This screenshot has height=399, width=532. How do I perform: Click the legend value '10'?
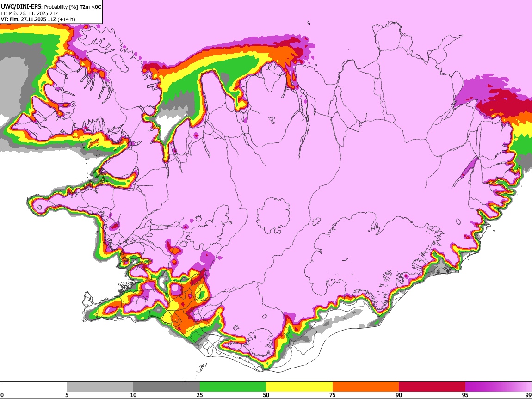pos(133,395)
